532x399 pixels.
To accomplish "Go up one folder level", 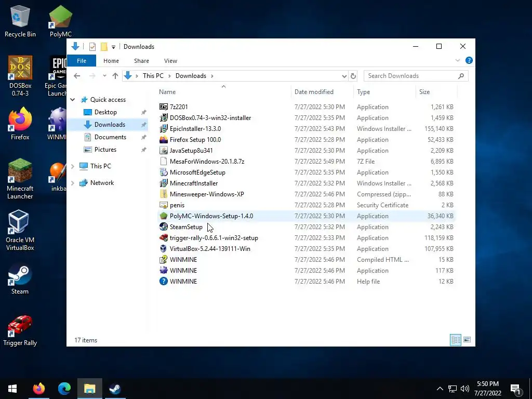I will click(x=115, y=76).
